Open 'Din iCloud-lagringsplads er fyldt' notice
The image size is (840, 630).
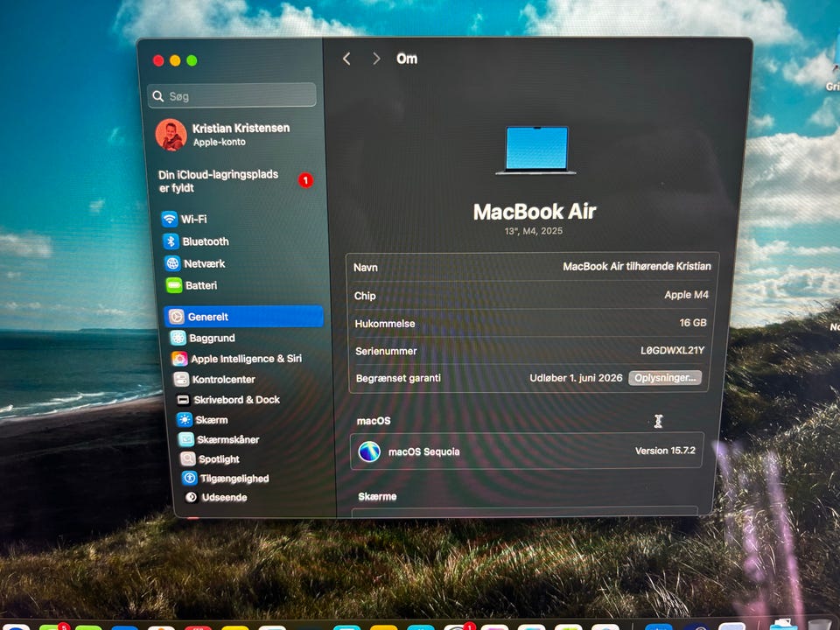(x=234, y=181)
